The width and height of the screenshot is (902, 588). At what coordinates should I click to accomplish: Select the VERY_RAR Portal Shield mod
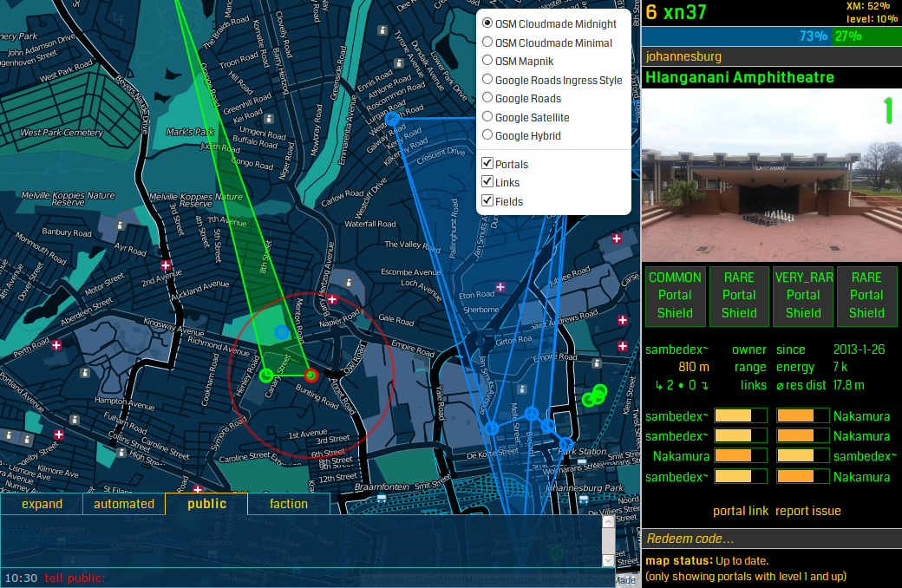click(803, 296)
